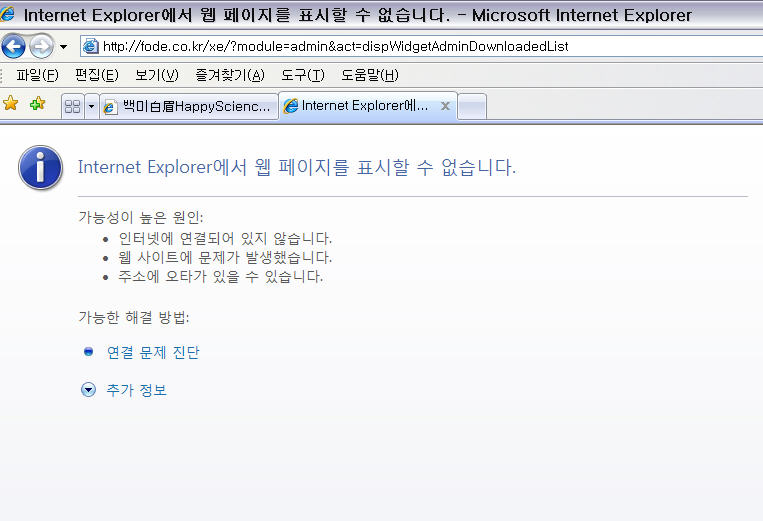Click text 주소에 오타가 있을 수 있습니다.
763x521 pixels.
click(220, 276)
